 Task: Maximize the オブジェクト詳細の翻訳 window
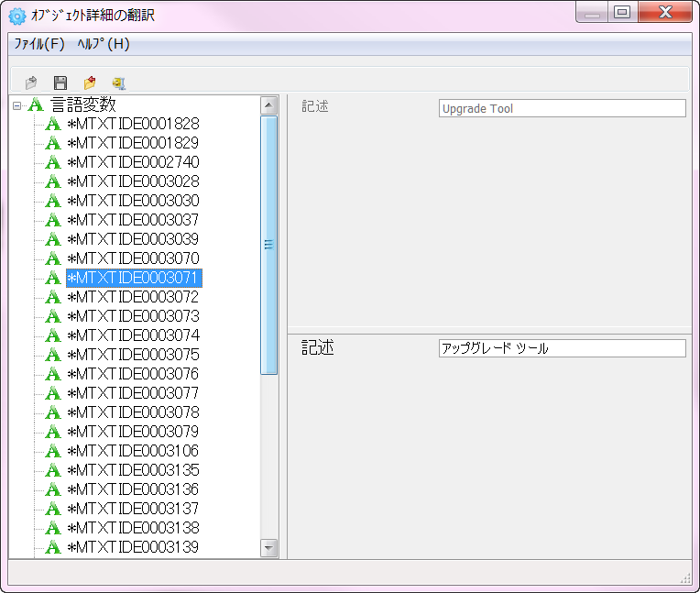pos(622,13)
